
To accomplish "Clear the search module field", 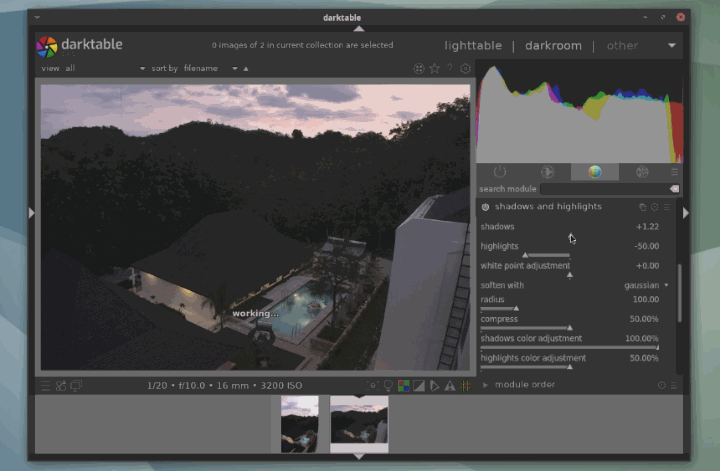I will 674,189.
